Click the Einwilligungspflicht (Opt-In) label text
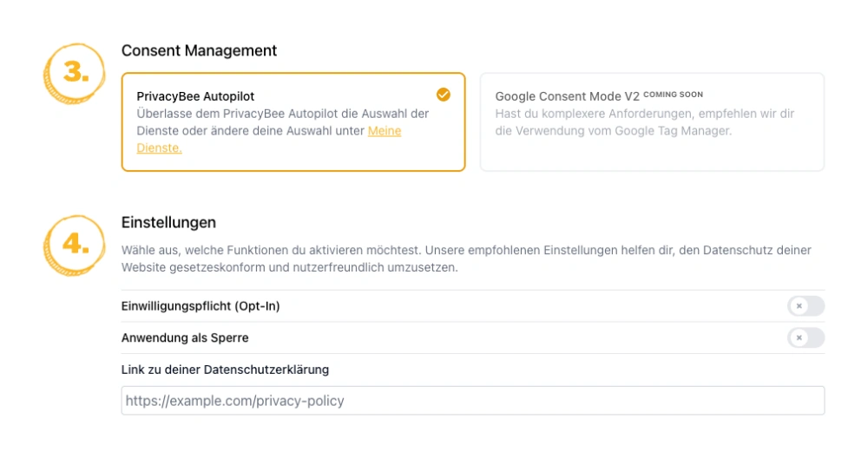Screen dimensions: 868x458 click(x=201, y=306)
